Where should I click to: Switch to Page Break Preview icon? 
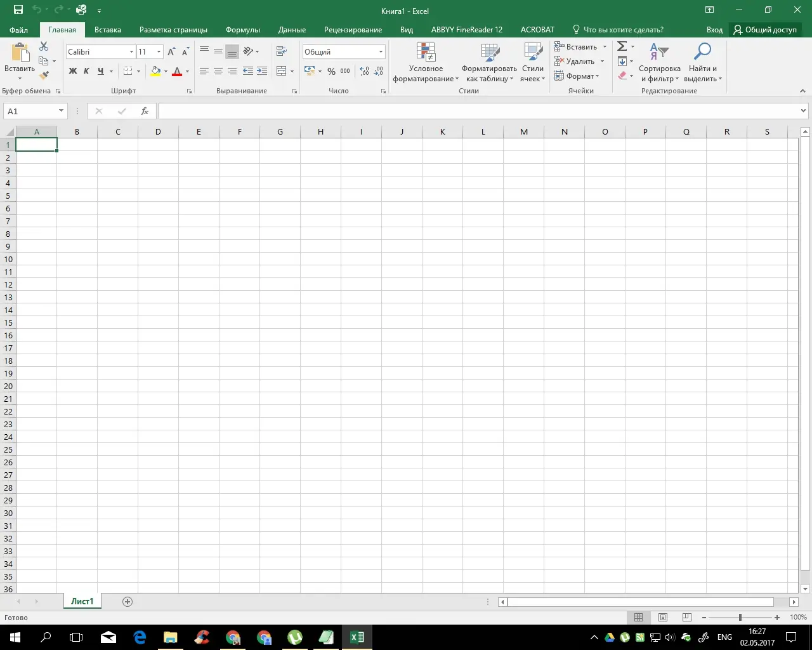tap(687, 617)
